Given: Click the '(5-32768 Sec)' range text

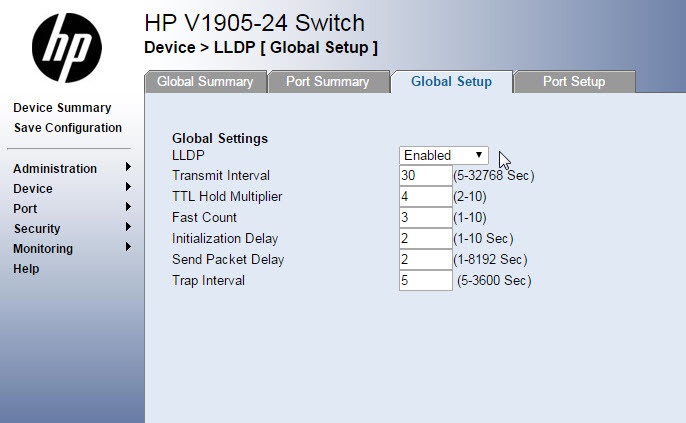Looking at the screenshot, I should [494, 175].
